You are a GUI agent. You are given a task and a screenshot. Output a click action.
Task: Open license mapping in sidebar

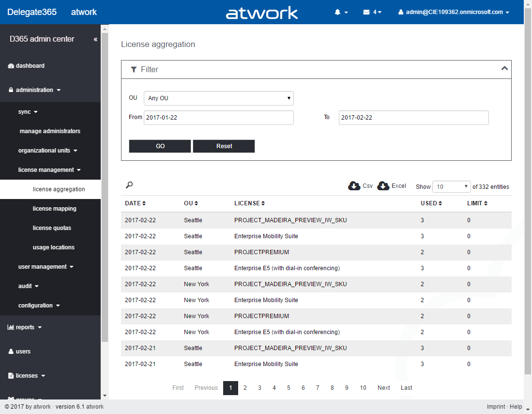click(x=54, y=209)
